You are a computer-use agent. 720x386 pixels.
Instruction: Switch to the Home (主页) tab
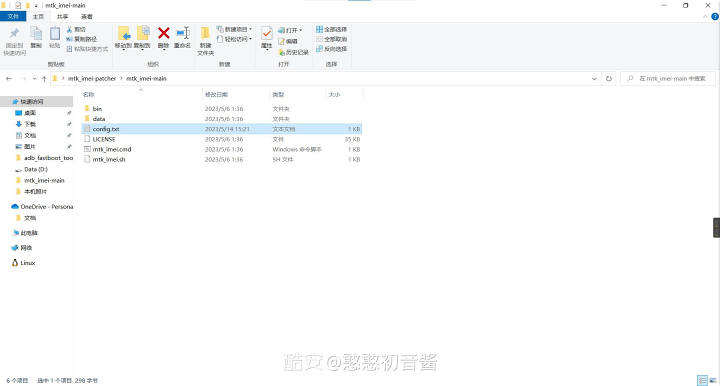pyautogui.click(x=38, y=17)
